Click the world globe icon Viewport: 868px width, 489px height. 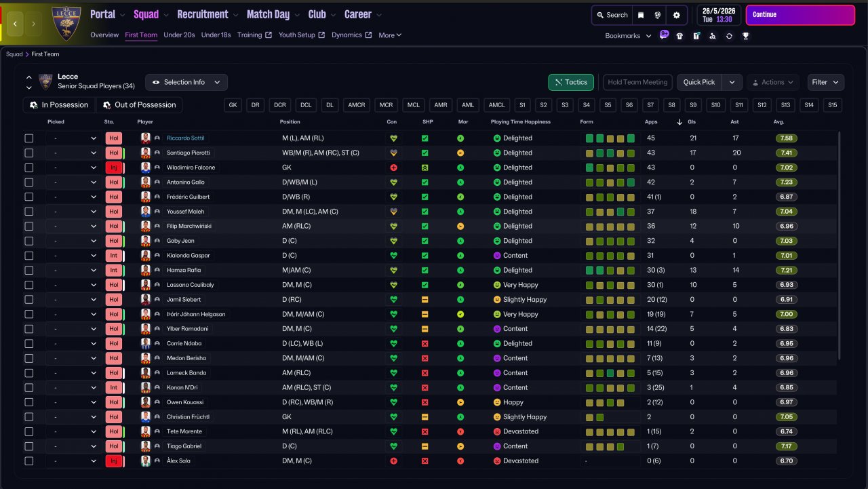coord(658,15)
